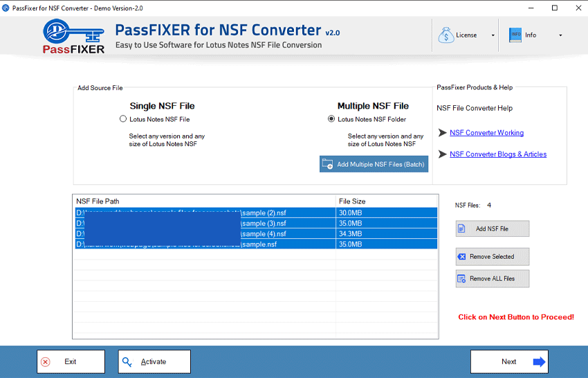The width and height of the screenshot is (588, 378).
Task: Click the blue arrow icon on Next
Action: point(540,362)
